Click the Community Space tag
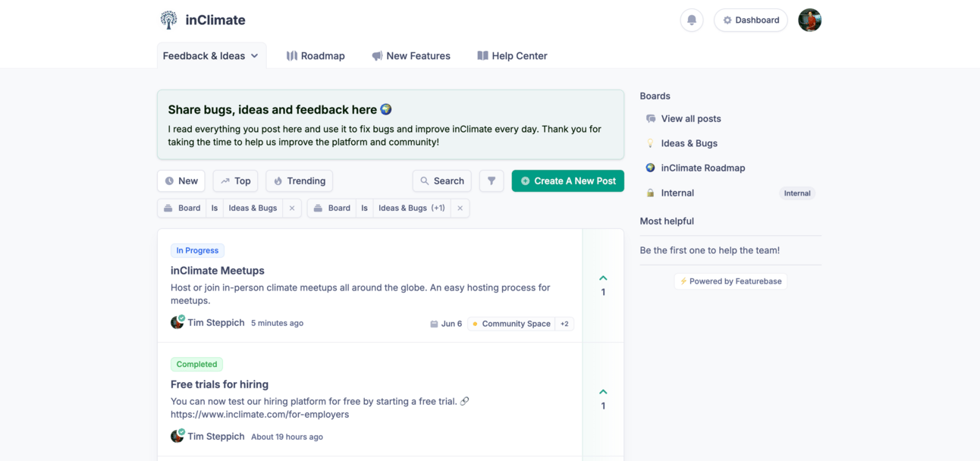980x461 pixels. point(512,324)
